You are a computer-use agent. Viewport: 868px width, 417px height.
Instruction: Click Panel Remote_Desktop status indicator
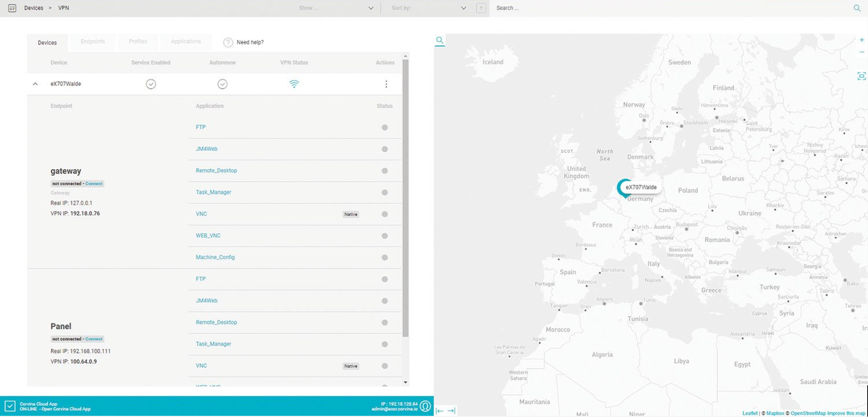(384, 322)
